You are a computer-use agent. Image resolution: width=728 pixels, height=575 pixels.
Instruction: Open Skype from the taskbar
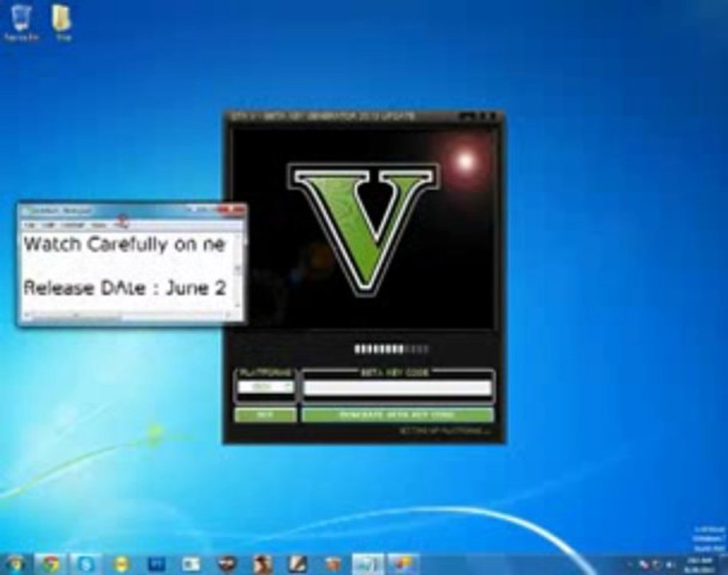click(86, 565)
